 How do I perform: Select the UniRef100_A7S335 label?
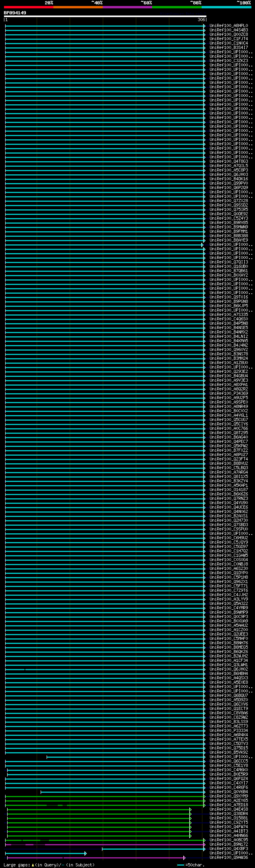[229, 314]
